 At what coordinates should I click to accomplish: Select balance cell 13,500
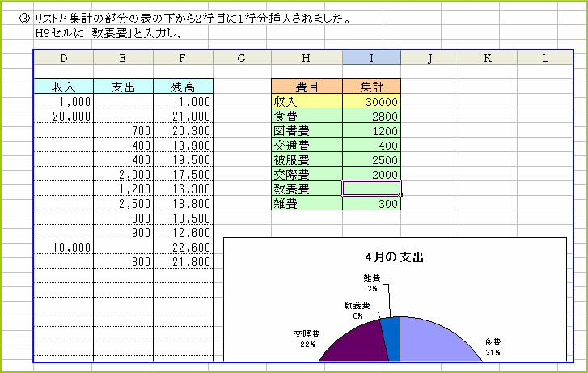pyautogui.click(x=183, y=218)
